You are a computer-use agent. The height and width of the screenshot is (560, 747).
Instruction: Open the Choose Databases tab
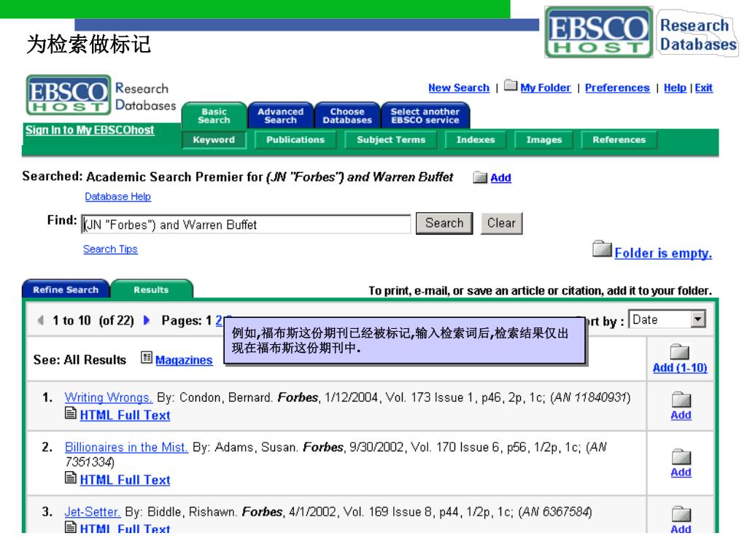pos(347,116)
